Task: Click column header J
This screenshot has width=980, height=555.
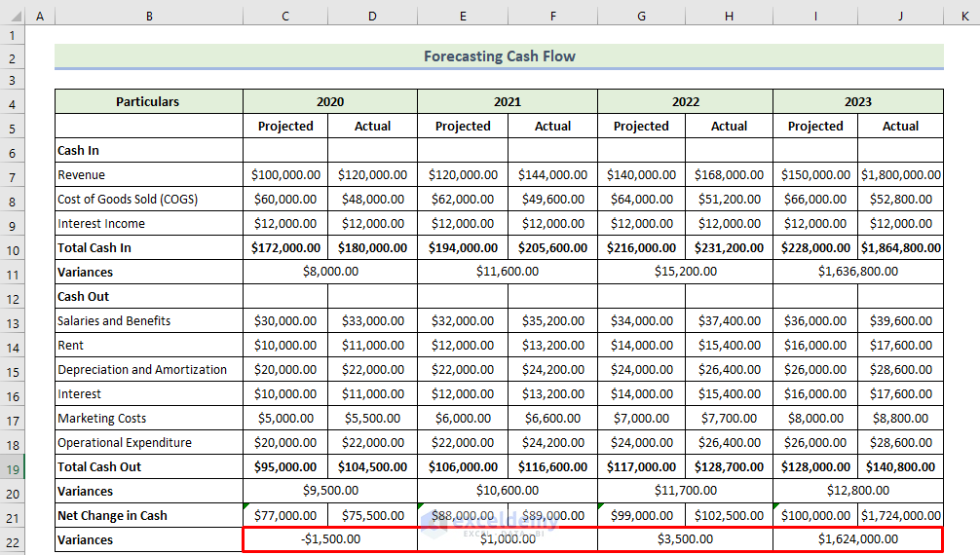Action: coord(900,17)
